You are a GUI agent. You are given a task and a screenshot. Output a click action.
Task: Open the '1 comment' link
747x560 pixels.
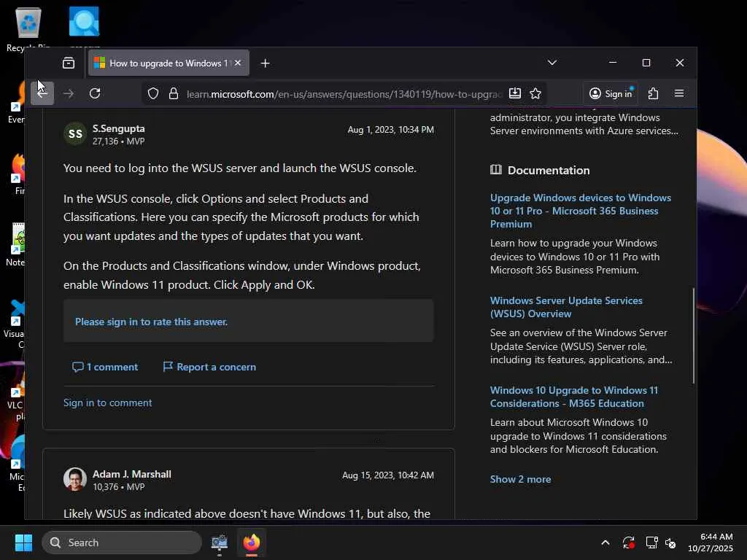pos(105,367)
